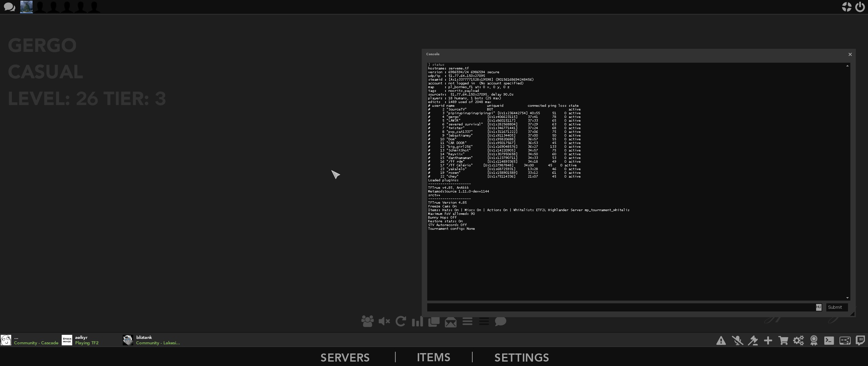This screenshot has height=366, width=868.
Task: Select friend aelkyr playing TF2
Action: [81, 340]
